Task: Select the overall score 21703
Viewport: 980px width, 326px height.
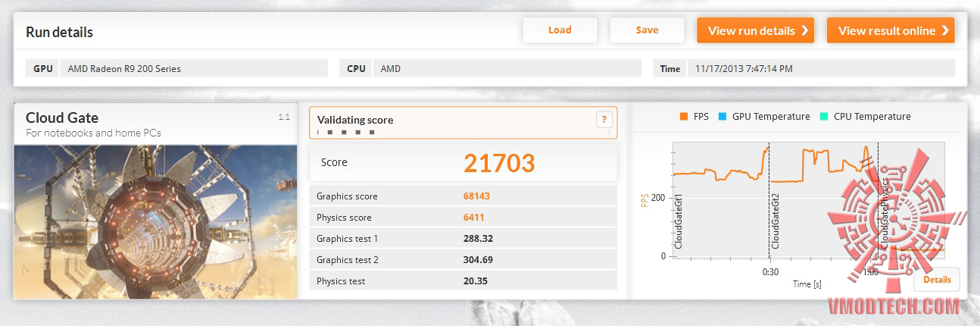Action: (x=499, y=162)
